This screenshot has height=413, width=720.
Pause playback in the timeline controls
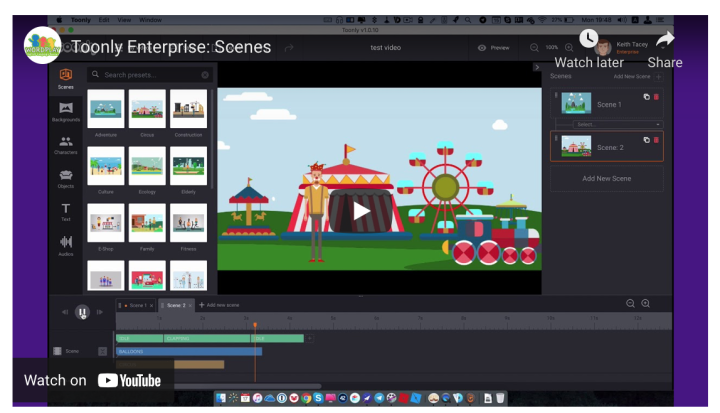[x=82, y=312]
